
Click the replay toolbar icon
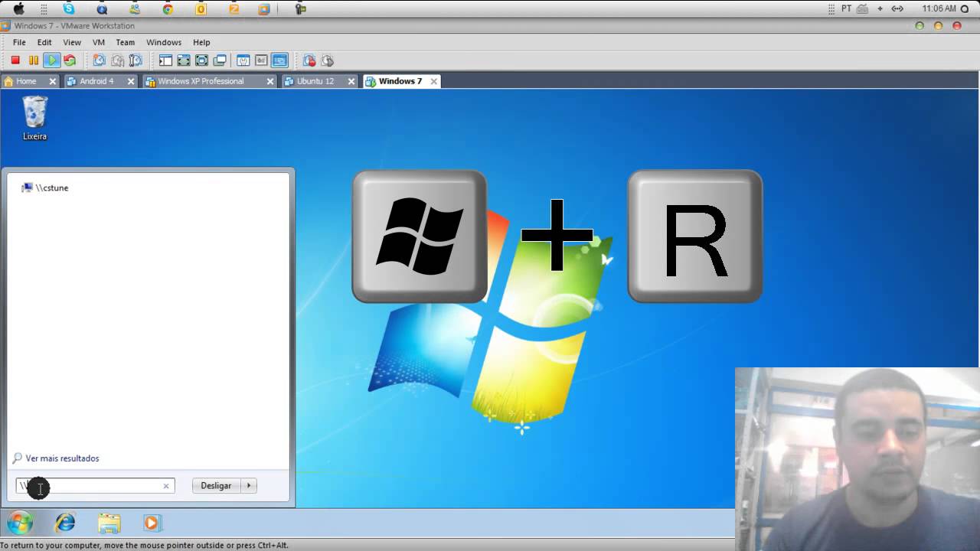pyautogui.click(x=328, y=60)
